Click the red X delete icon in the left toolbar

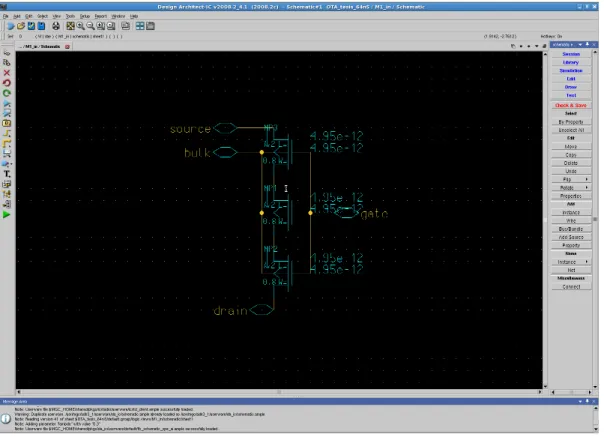pos(7,73)
